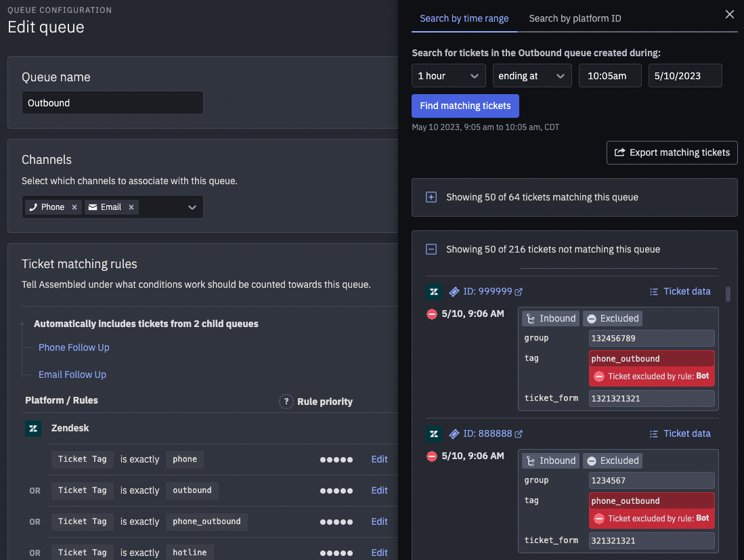Click phone_outbound tag on ticket 999999
Image resolution: width=744 pixels, height=560 pixels.
tap(651, 359)
